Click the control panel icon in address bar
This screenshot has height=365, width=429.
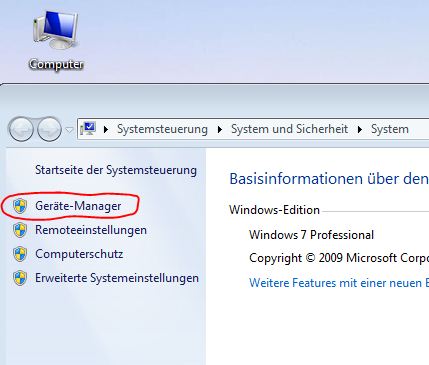pyautogui.click(x=88, y=129)
